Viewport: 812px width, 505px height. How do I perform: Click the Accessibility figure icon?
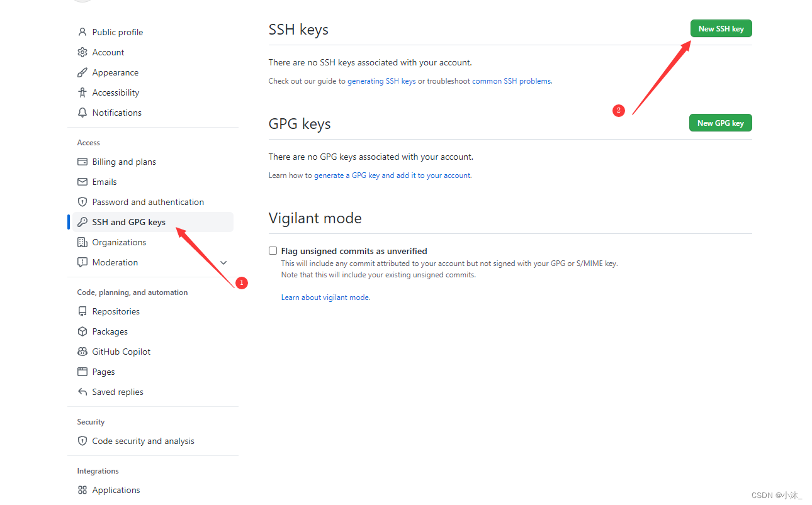coord(82,92)
